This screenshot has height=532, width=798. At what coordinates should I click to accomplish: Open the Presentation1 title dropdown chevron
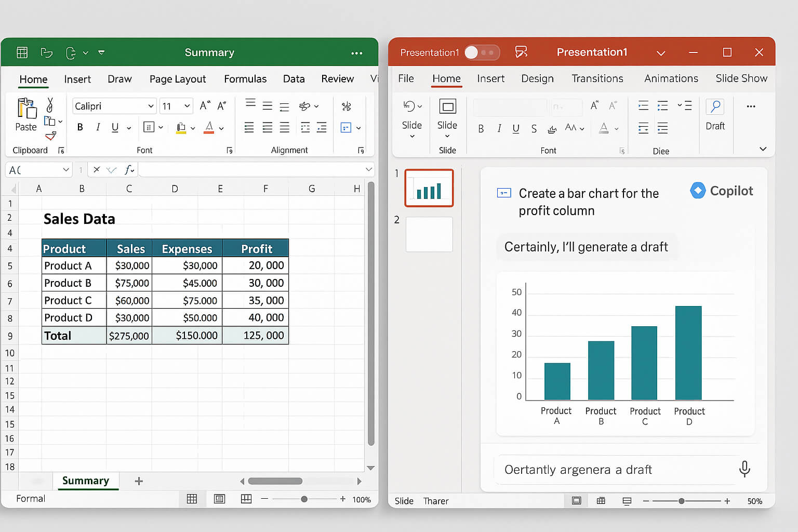(x=661, y=53)
